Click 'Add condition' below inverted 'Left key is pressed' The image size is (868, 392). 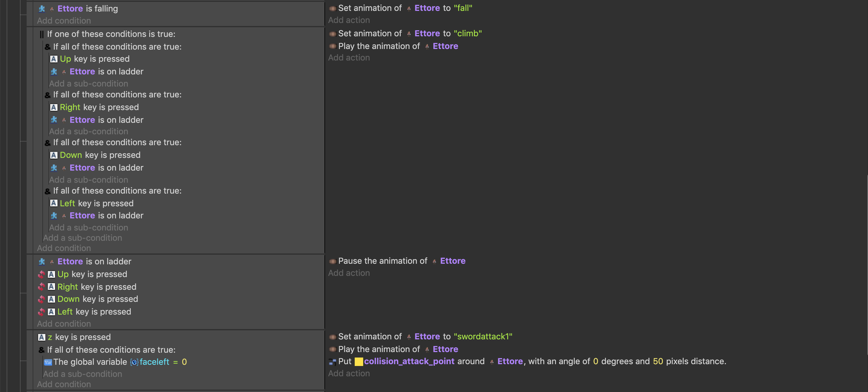pyautogui.click(x=64, y=324)
